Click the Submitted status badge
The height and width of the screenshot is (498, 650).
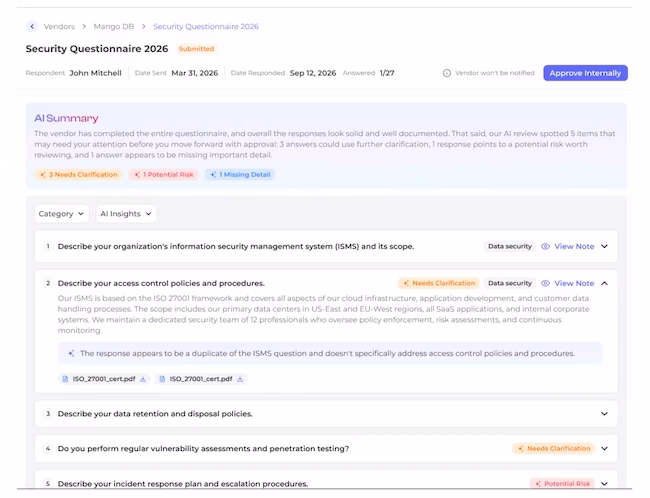196,49
